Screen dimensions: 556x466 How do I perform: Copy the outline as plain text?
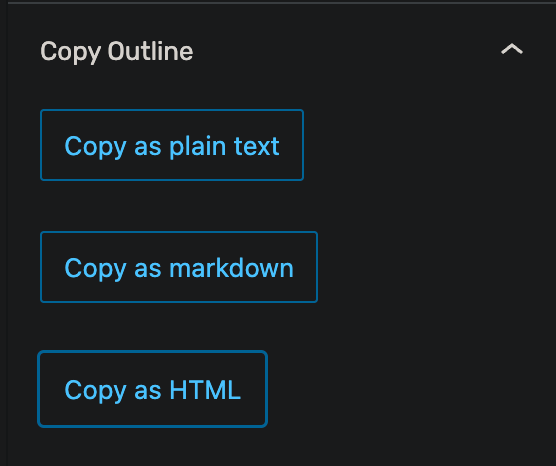coord(172,145)
